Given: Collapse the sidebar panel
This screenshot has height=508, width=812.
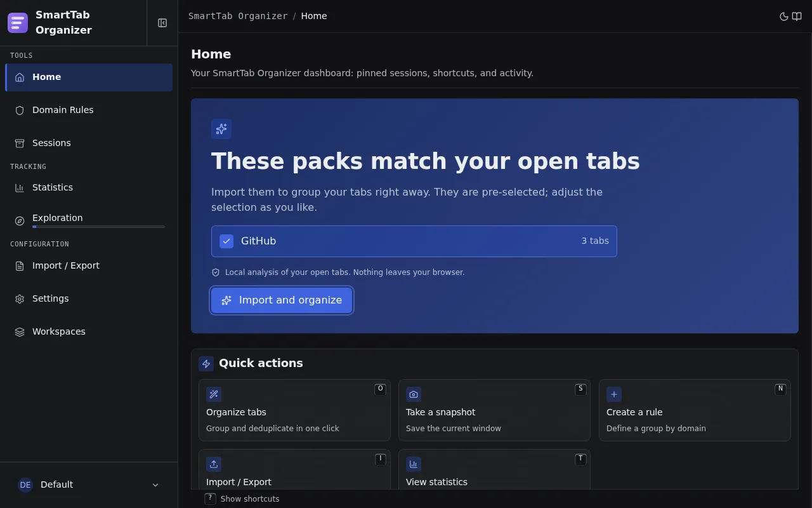Looking at the screenshot, I should pos(162,23).
